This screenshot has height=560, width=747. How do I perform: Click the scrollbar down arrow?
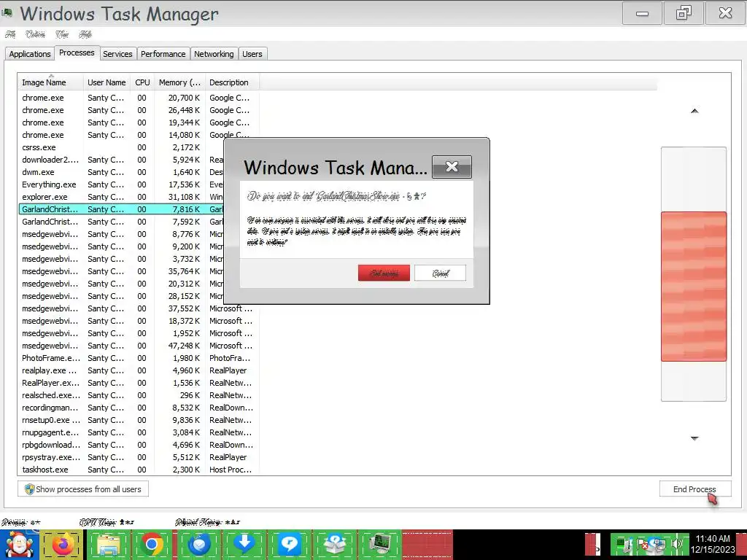point(694,438)
